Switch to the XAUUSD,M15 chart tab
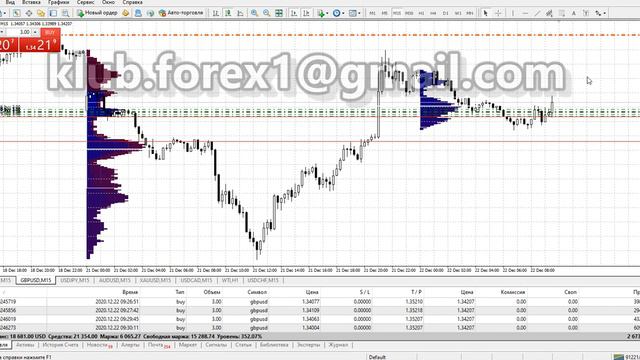Image resolution: width=640 pixels, height=360 pixels. [155, 280]
